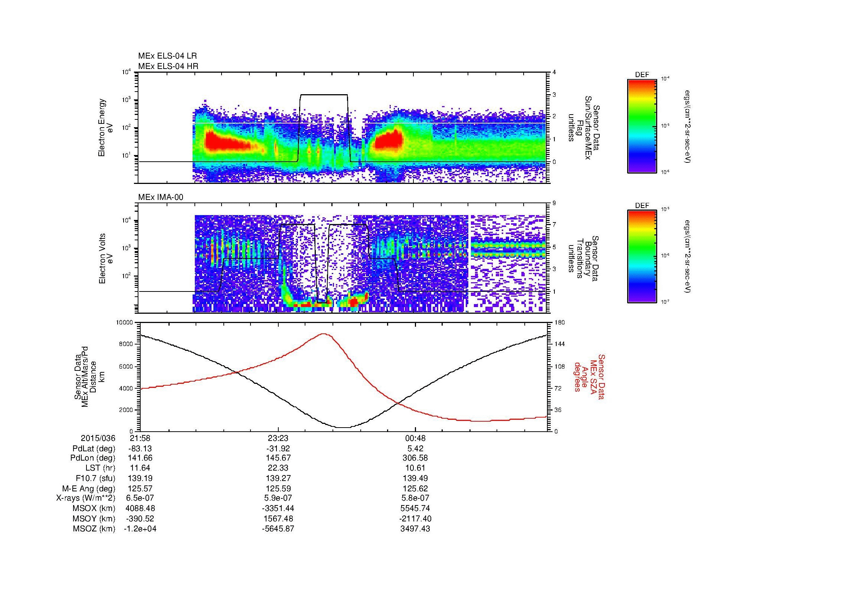The height and width of the screenshot is (613, 868).
Task: Click the 'MSOZ (km)' row label
Action: coord(94,529)
